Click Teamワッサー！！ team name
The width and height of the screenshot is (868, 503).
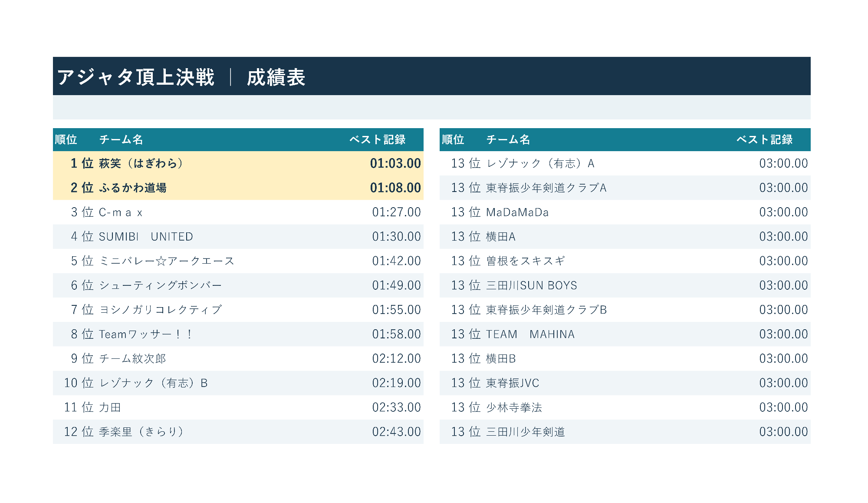(x=146, y=334)
